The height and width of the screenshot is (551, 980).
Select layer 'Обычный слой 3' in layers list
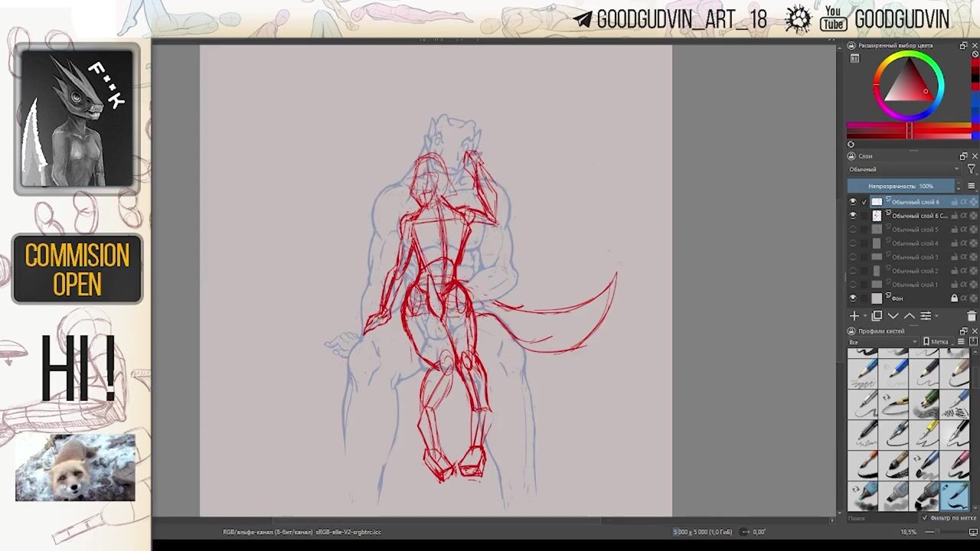pos(914,257)
